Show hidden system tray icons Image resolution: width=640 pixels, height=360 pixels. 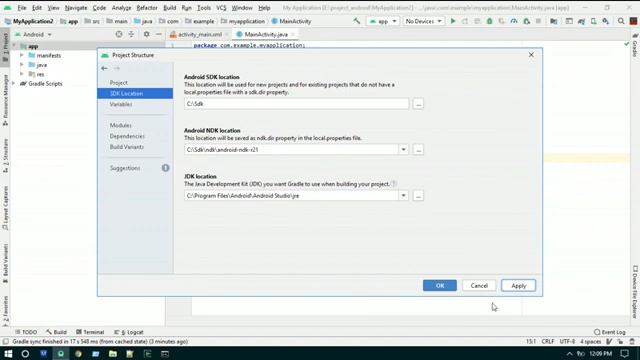pyautogui.click(x=570, y=353)
